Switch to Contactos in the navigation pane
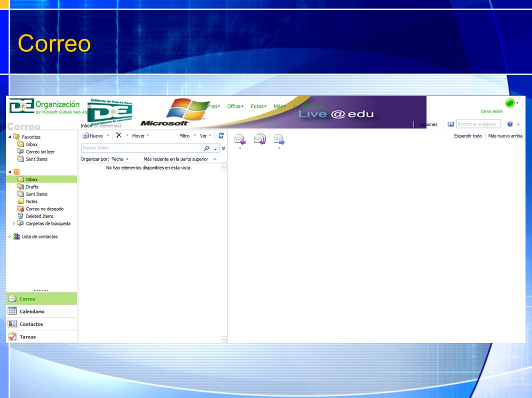Viewport: 532px width, 398px height. point(41,324)
